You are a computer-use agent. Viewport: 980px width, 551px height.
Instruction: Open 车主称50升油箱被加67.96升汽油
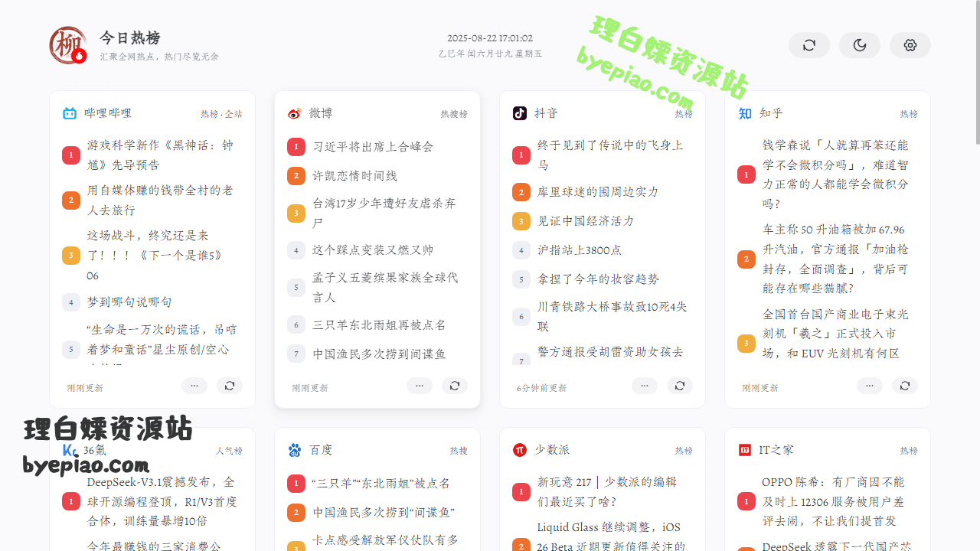point(837,259)
